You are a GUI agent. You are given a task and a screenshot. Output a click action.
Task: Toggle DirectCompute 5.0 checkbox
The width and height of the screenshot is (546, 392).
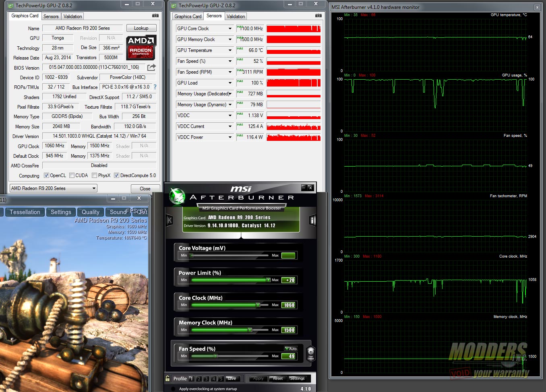(116, 175)
